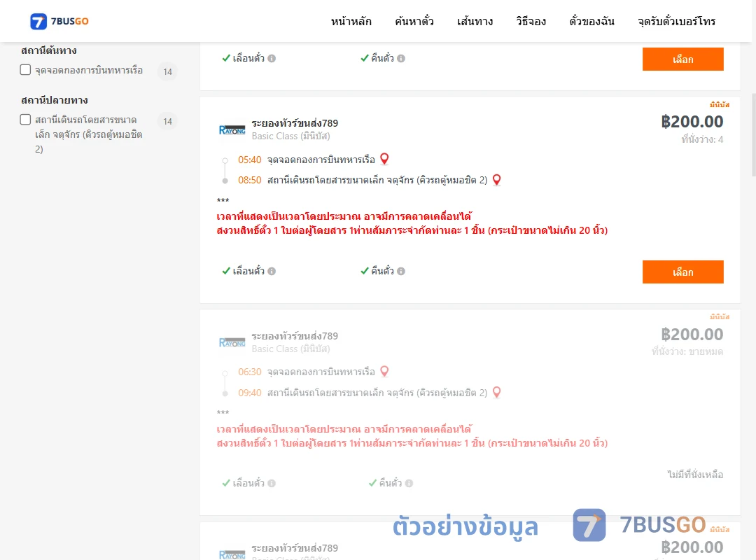Click the orange เลือก button in the top trip card
Image resolution: width=756 pixels, height=560 pixels.
click(x=682, y=59)
